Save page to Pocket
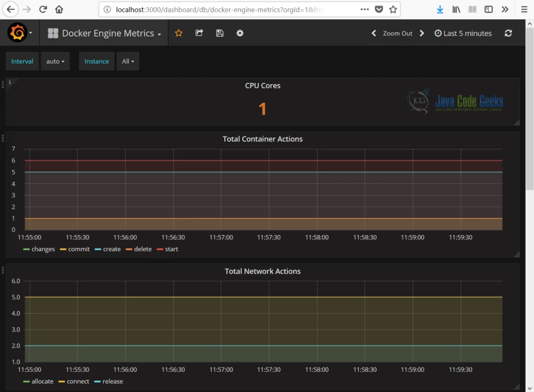Viewport: 534px width, 392px height. (x=379, y=9)
